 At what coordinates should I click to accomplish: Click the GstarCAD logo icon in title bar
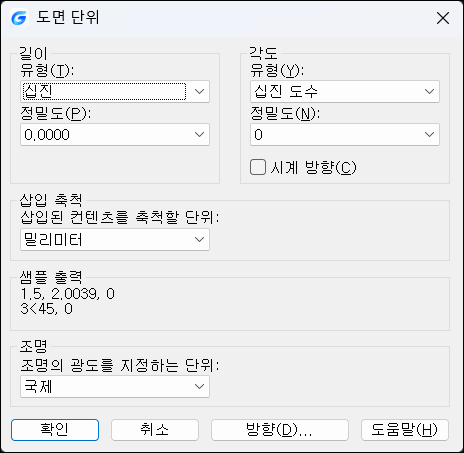click(x=19, y=18)
